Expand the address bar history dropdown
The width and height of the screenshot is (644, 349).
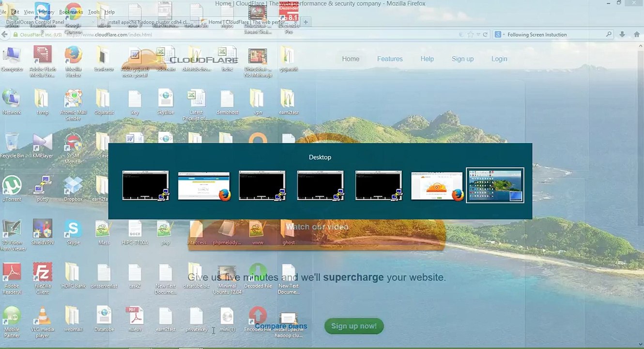(x=478, y=34)
